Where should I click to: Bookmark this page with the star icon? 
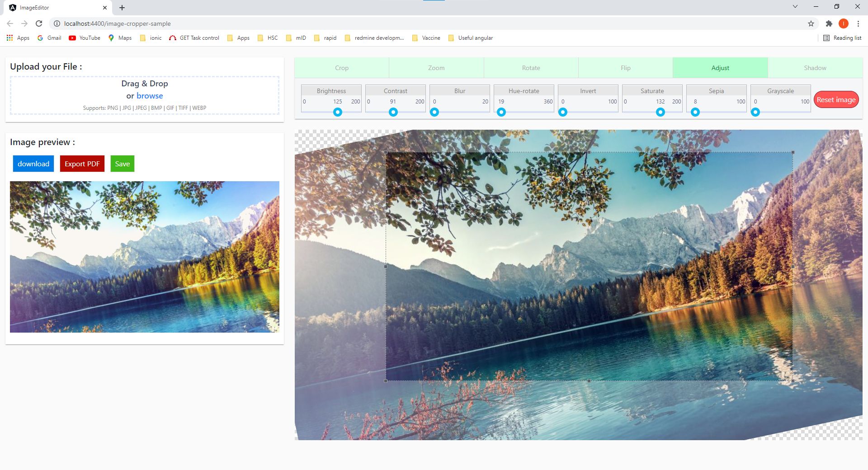[811, 23]
